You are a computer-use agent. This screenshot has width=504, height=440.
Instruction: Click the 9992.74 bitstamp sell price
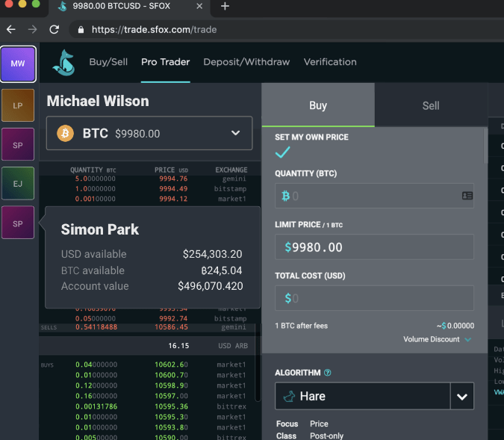173,319
